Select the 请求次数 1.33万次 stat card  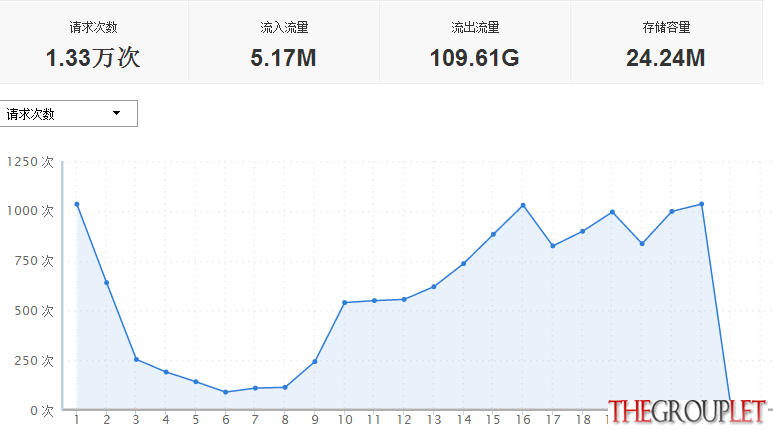[x=94, y=42]
